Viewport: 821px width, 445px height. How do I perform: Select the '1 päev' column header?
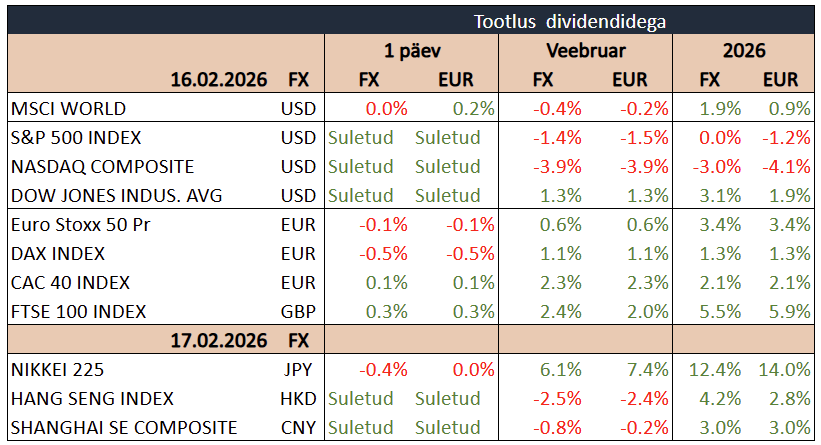(x=411, y=50)
